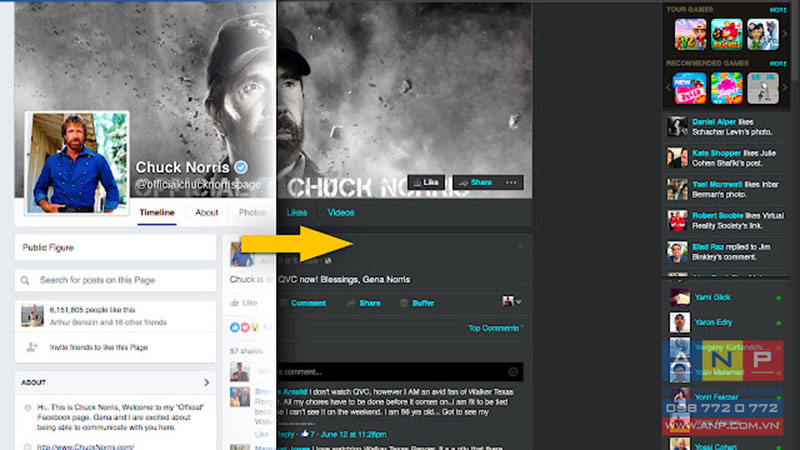Click the thumbs-up count on Brenda's comment
This screenshot has height=450, width=800.
point(308,434)
